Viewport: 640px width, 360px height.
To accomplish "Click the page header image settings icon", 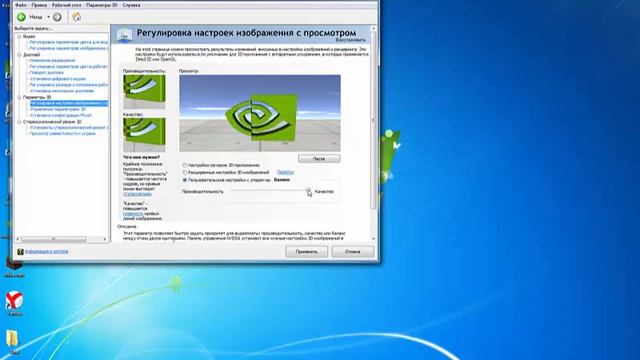I will tap(124, 35).
